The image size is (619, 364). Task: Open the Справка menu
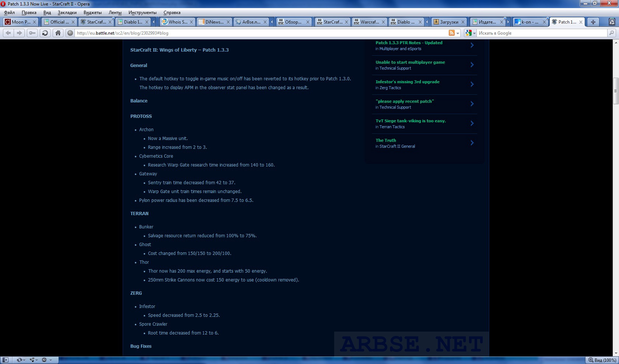(172, 13)
